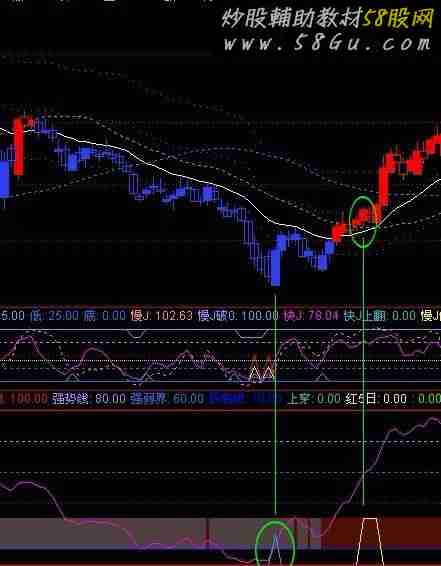The image size is (441, 566).
Task: Click the 炒股辅助教材58股网 title text
Action: pyautogui.click(x=327, y=18)
